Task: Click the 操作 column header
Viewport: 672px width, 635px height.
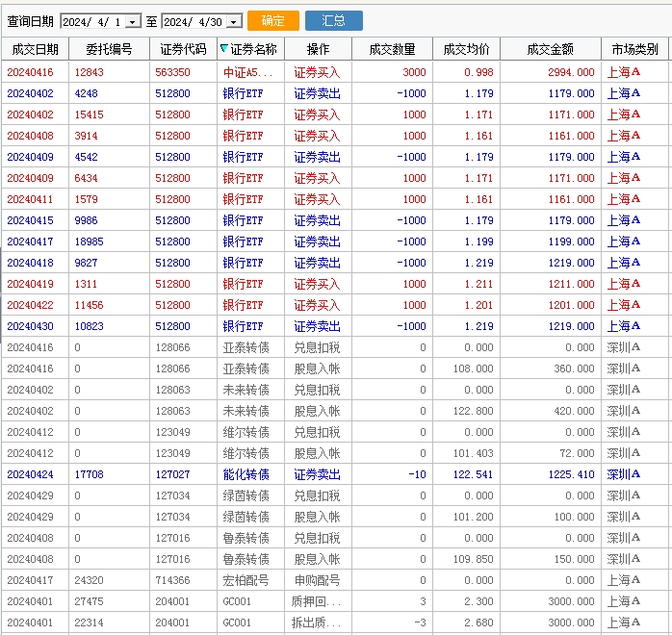Action: 318,49
